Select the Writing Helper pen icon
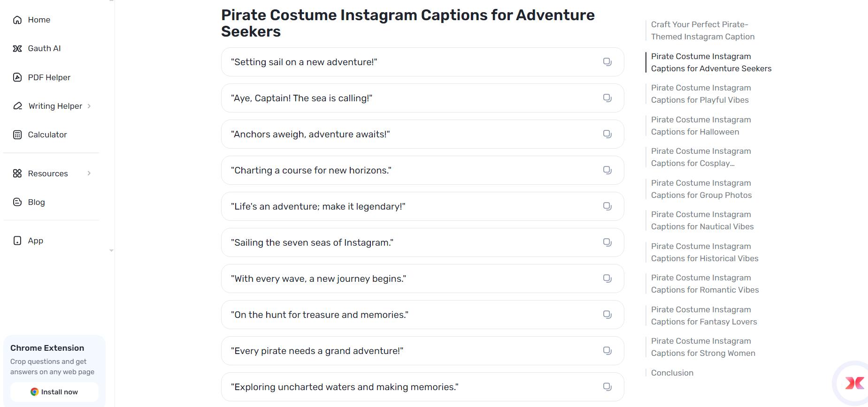 (x=17, y=106)
